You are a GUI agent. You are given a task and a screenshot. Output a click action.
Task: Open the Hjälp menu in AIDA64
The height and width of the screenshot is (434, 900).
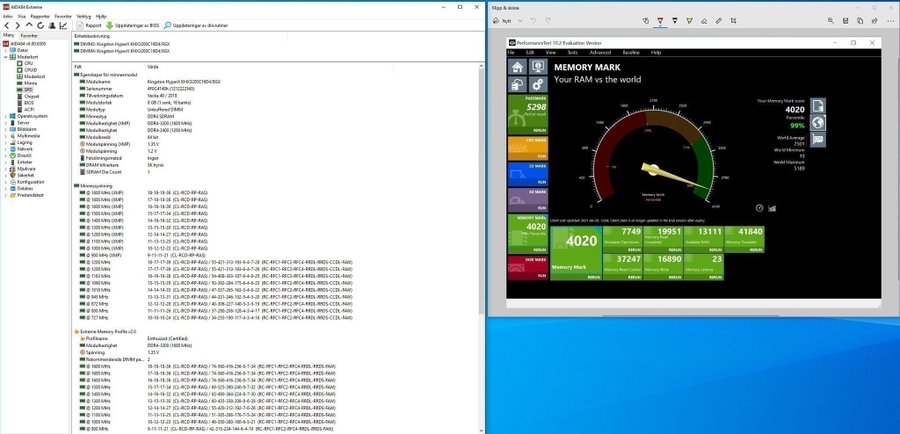[x=101, y=17]
